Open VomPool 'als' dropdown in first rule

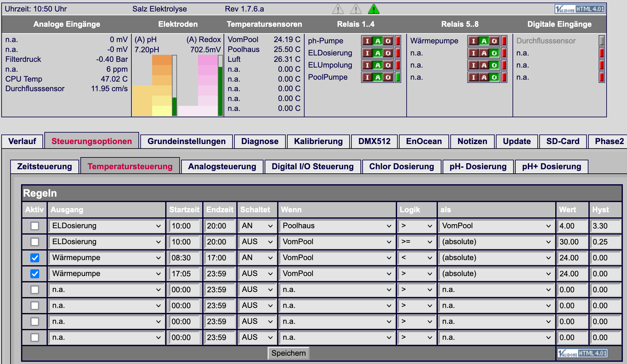pos(496,226)
